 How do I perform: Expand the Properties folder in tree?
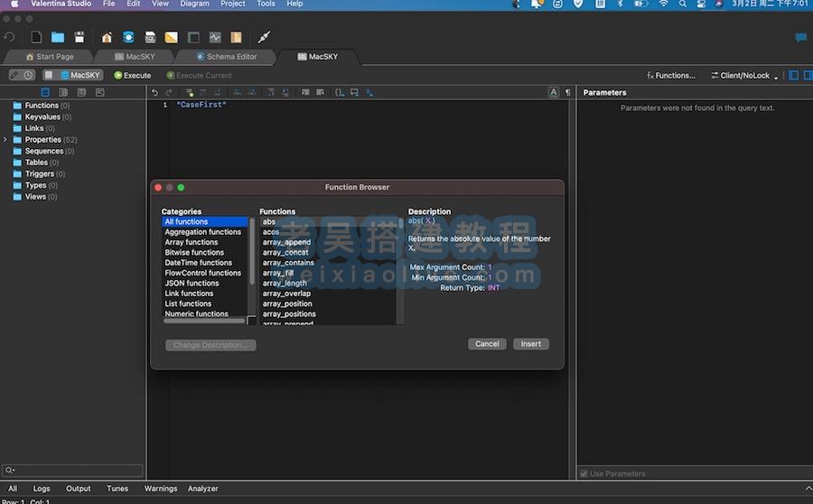tap(5, 139)
